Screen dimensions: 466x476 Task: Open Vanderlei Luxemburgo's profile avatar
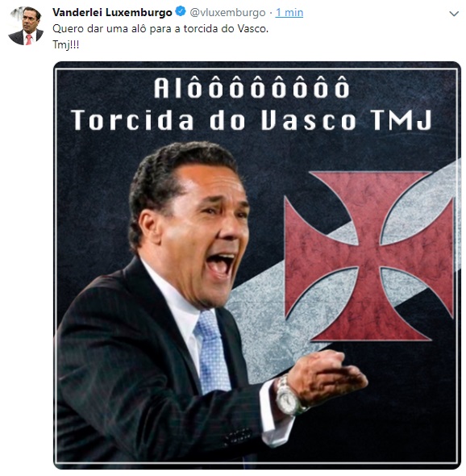coord(26,26)
